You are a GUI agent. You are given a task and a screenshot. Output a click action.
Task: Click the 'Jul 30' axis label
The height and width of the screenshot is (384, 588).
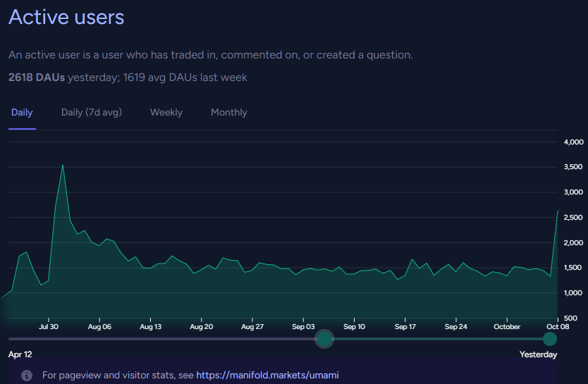[49, 327]
